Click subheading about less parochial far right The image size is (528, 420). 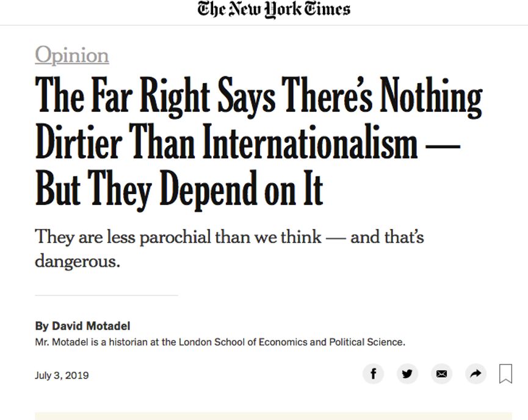click(230, 248)
